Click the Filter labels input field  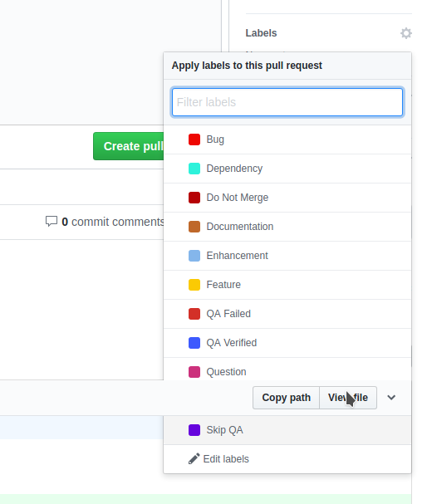(x=287, y=102)
